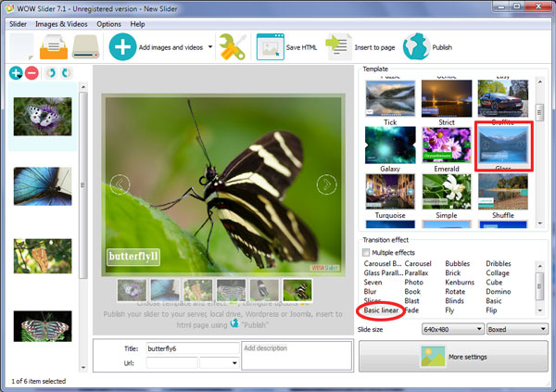This screenshot has height=392, width=556.
Task: Select the Book transition effect
Action: [x=412, y=291]
